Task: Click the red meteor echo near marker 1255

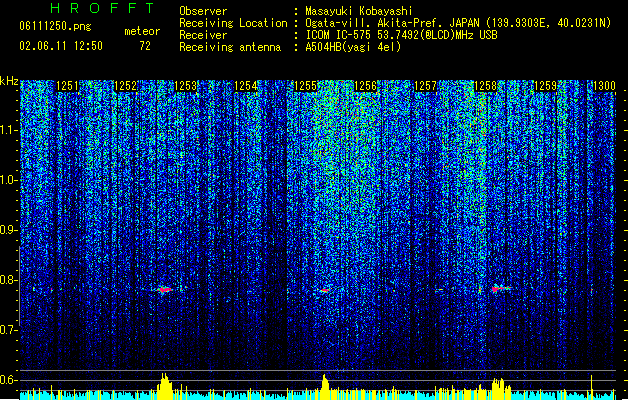Action: point(325,290)
